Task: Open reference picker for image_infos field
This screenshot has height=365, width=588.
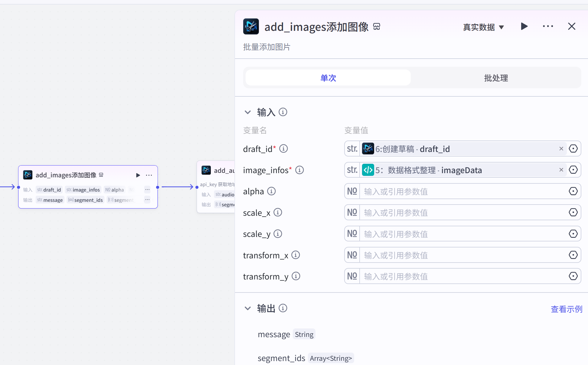Action: [x=573, y=170]
